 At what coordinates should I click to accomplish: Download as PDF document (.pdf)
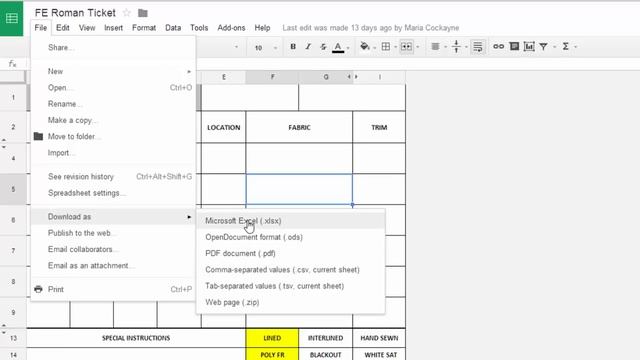click(x=291, y=253)
